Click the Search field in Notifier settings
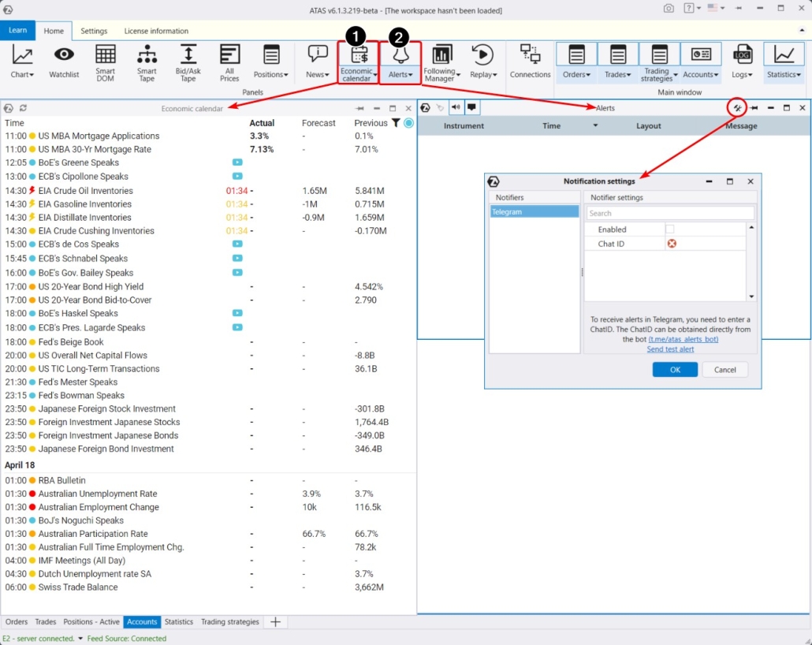 [670, 213]
